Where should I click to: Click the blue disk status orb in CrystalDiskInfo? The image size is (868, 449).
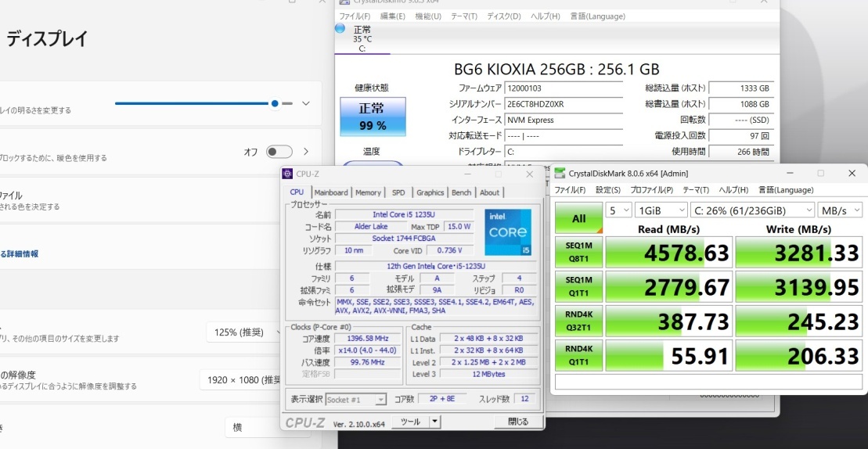pos(340,28)
